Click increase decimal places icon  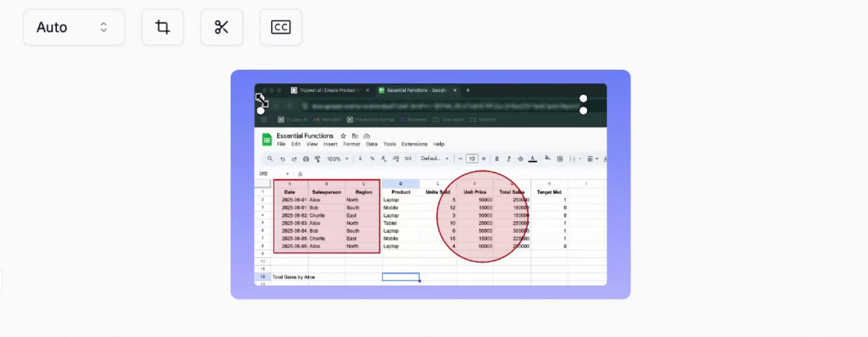pyautogui.click(x=395, y=159)
